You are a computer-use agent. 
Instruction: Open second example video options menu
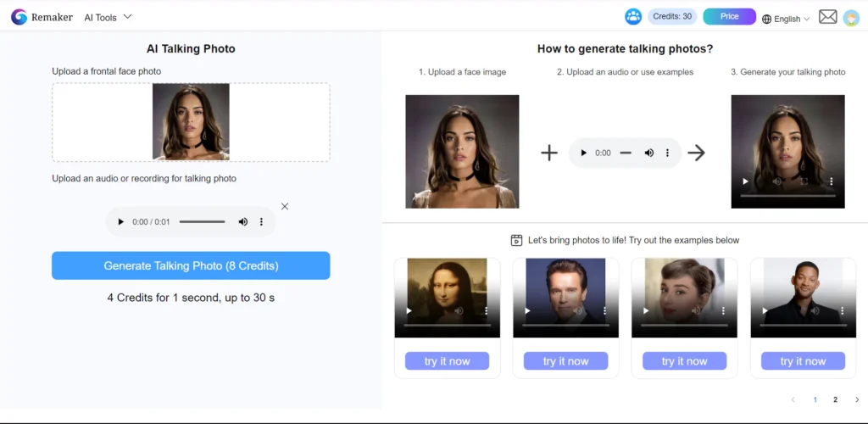coord(604,311)
